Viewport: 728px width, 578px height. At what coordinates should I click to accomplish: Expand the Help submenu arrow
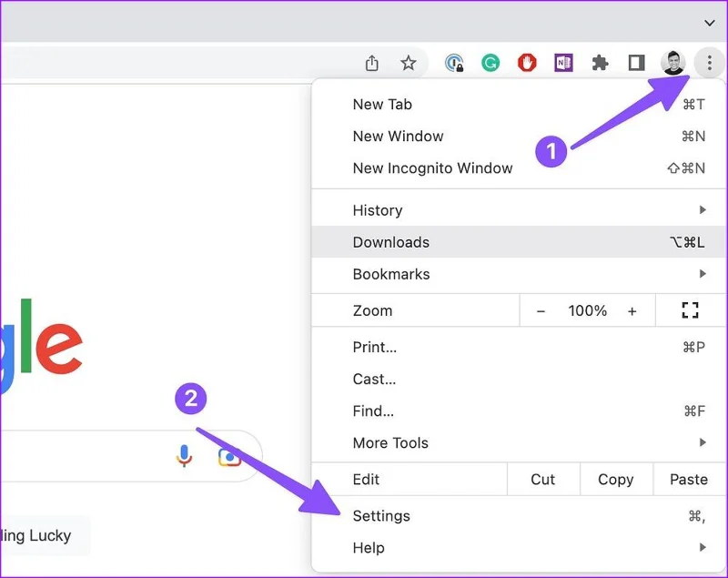tap(703, 548)
